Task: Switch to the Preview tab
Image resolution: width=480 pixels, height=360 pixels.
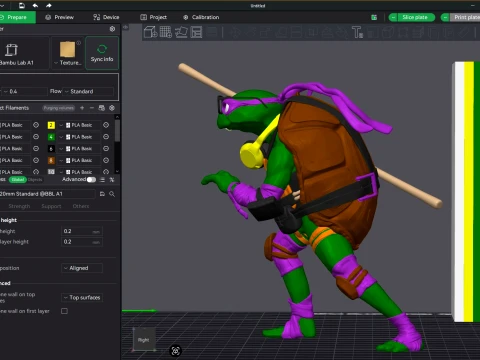Action: coord(60,17)
